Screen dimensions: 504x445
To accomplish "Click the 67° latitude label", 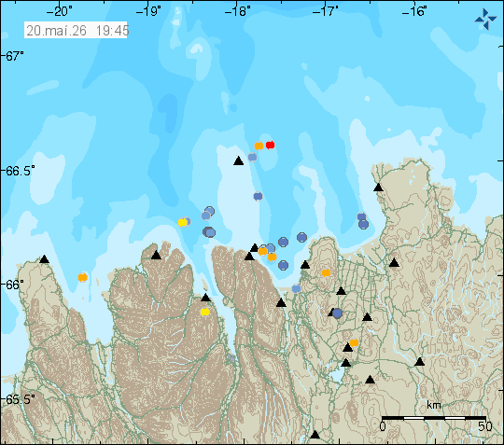I will point(15,56).
